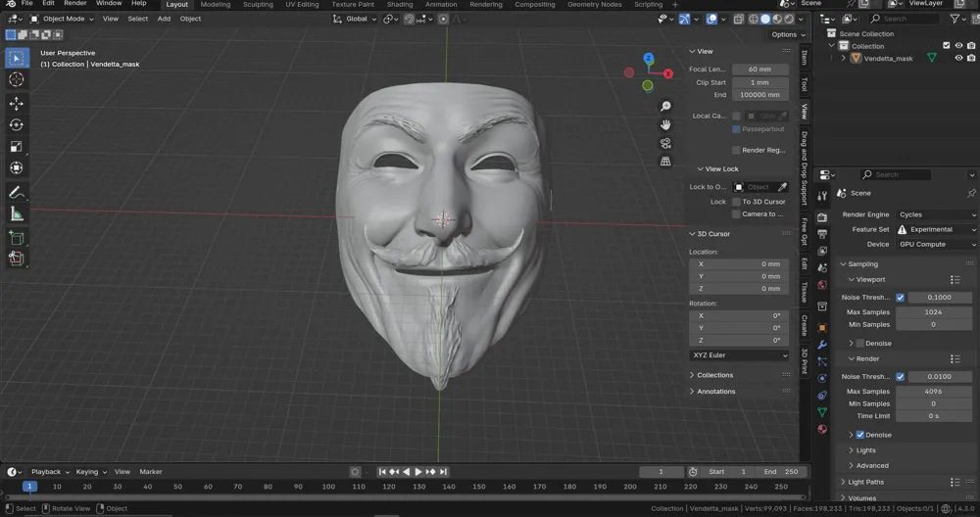Screen dimensions: 980x517
Task: Toggle the camera view icon
Action: click(665, 144)
